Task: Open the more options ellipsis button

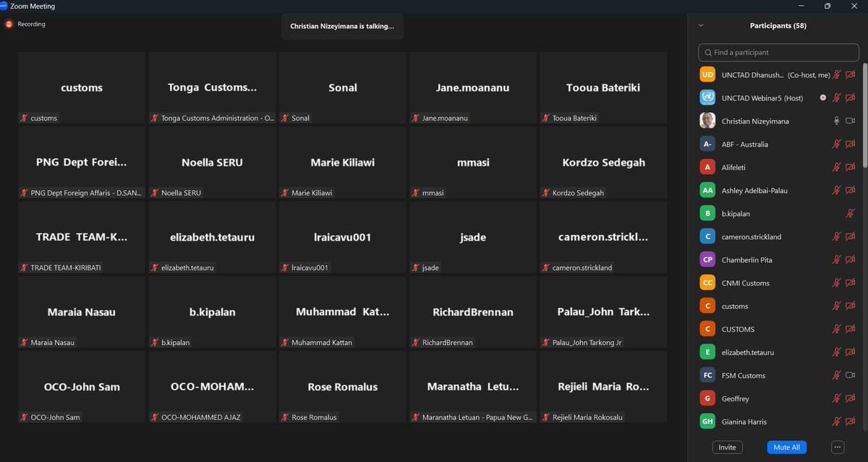Action: 838,447
